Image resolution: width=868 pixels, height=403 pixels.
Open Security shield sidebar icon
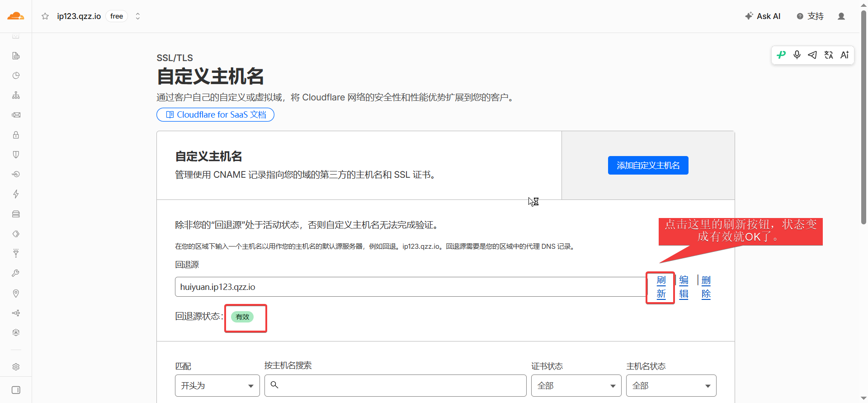click(16, 155)
